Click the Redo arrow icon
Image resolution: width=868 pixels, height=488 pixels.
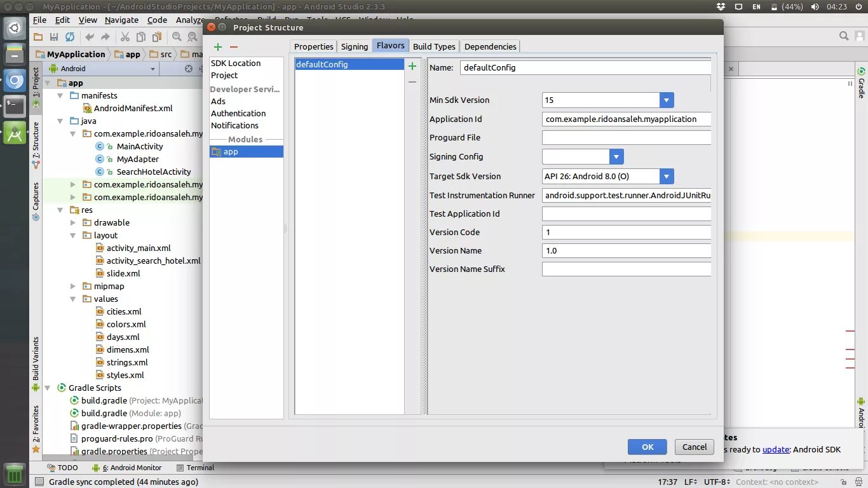coord(105,37)
